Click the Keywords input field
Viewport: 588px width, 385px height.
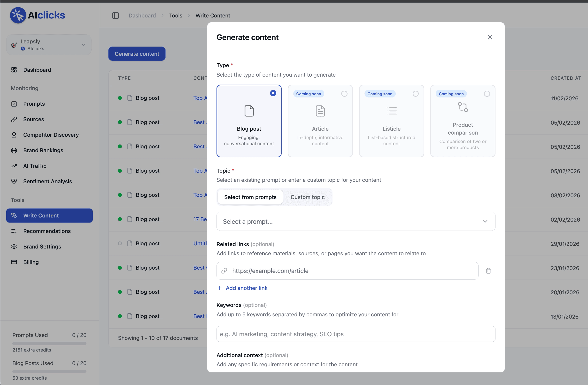[x=356, y=334]
